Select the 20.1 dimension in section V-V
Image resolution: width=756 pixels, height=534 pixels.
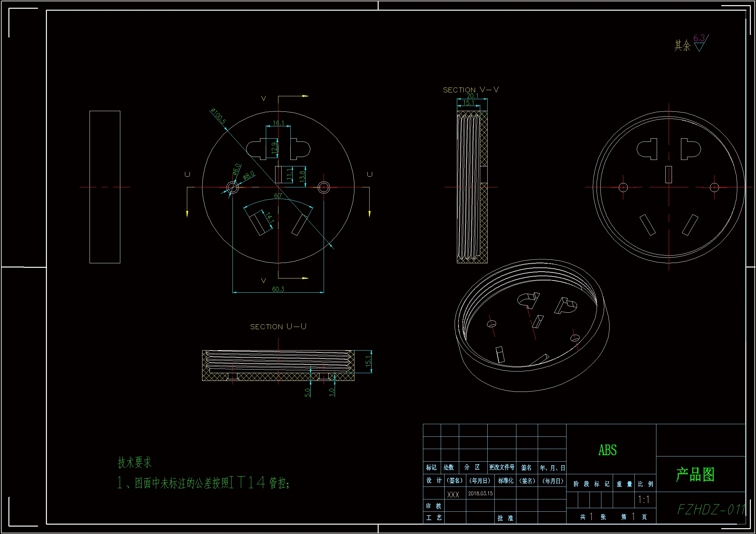coord(472,96)
